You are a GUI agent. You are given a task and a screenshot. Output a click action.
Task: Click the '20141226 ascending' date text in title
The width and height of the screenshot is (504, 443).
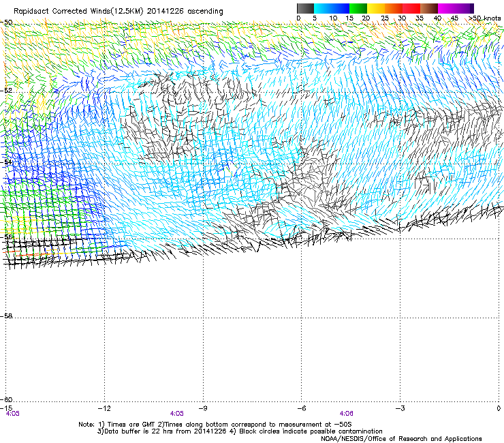185,12
